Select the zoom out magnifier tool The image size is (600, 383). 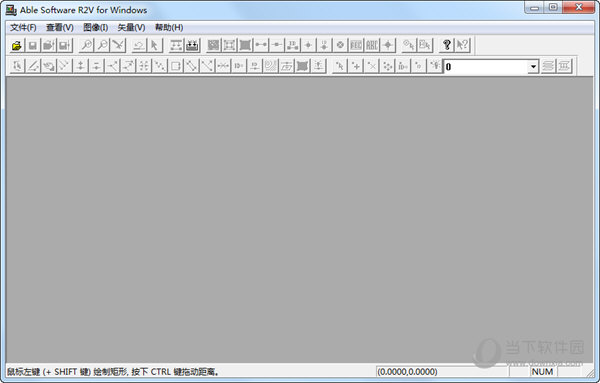click(103, 46)
